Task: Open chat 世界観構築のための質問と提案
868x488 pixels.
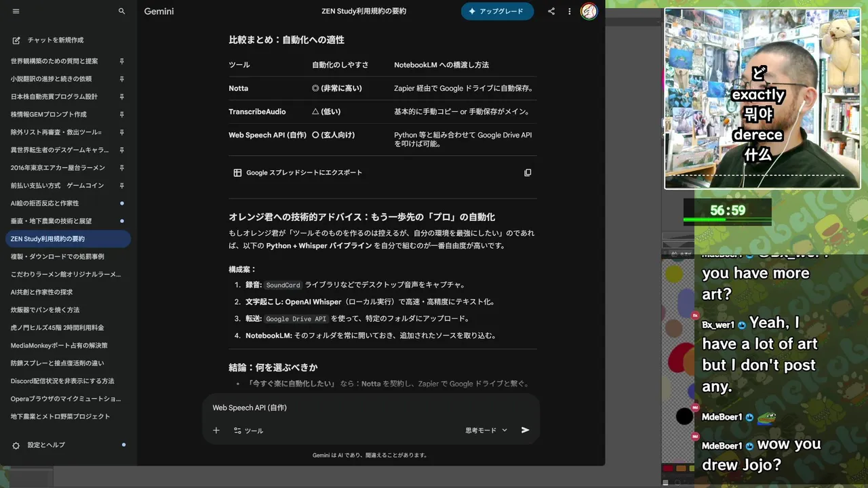Action: (54, 61)
